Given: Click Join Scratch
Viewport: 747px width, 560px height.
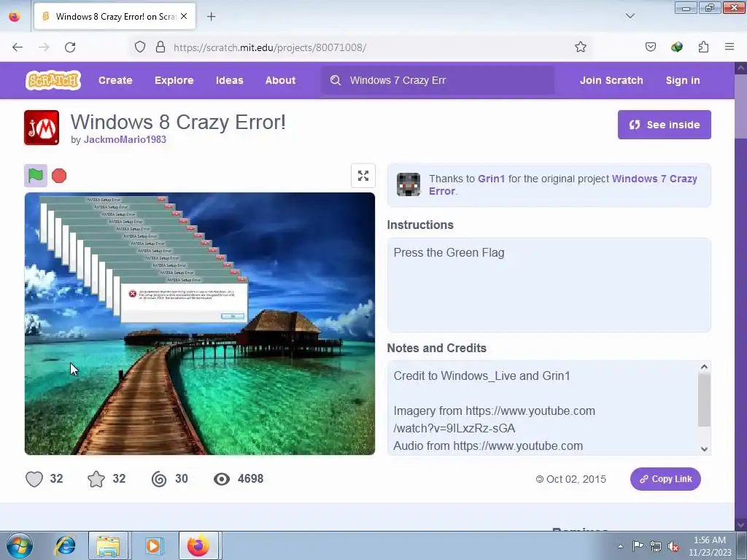Looking at the screenshot, I should 611,80.
